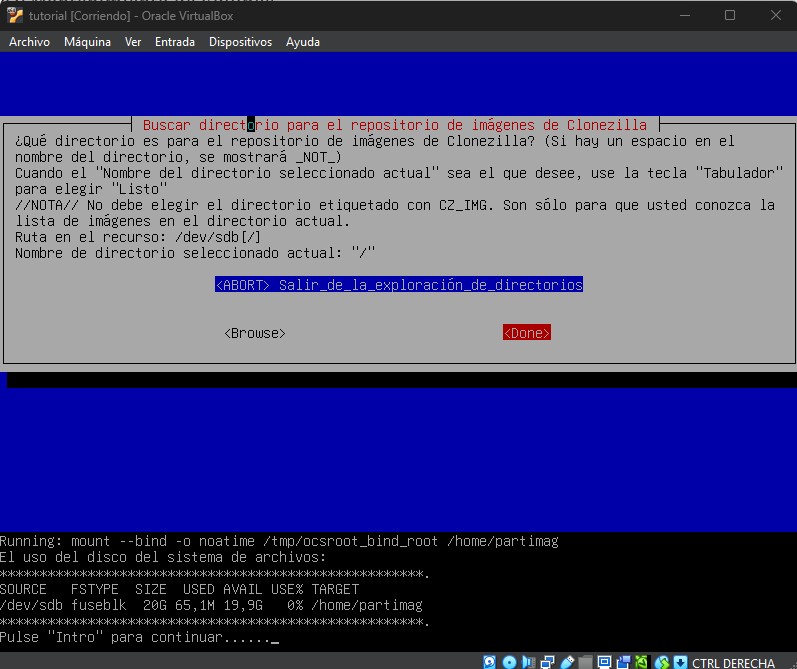Screen dimensions: 797x669
Task: Select the <Browse> button in Clonezilla dialog
Action: coord(255,333)
